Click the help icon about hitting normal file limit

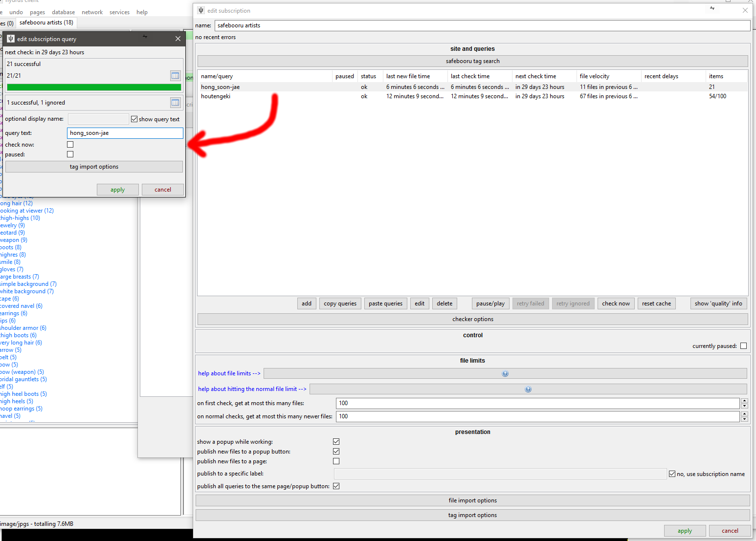(x=528, y=390)
